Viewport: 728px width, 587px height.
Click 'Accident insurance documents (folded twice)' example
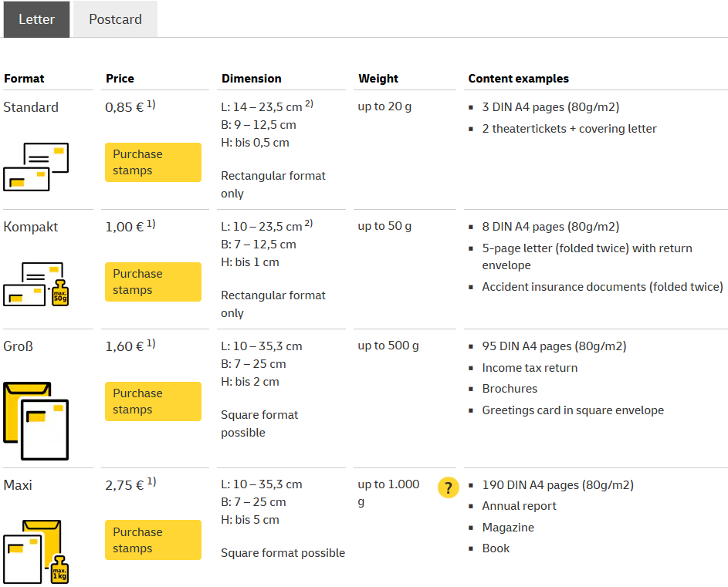point(602,287)
